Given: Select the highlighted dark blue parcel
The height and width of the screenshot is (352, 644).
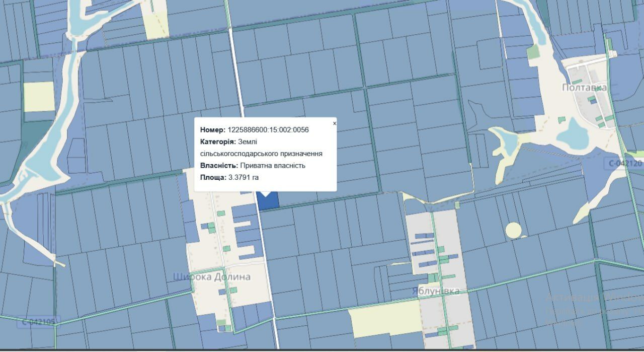Looking at the screenshot, I should click(268, 200).
